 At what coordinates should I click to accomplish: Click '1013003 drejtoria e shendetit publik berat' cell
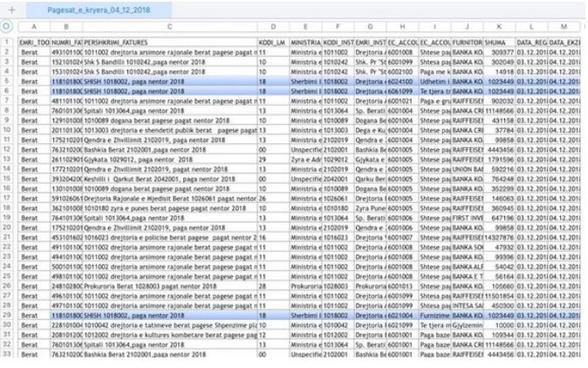(169, 130)
